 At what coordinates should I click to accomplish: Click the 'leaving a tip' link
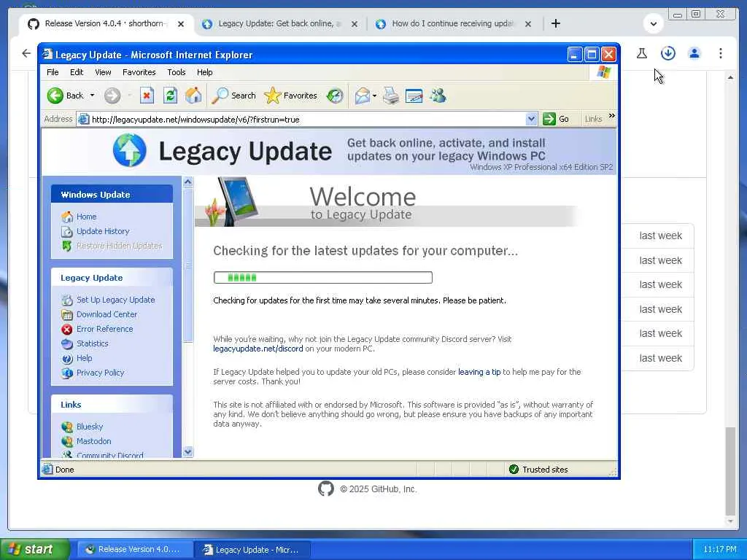[x=479, y=372]
